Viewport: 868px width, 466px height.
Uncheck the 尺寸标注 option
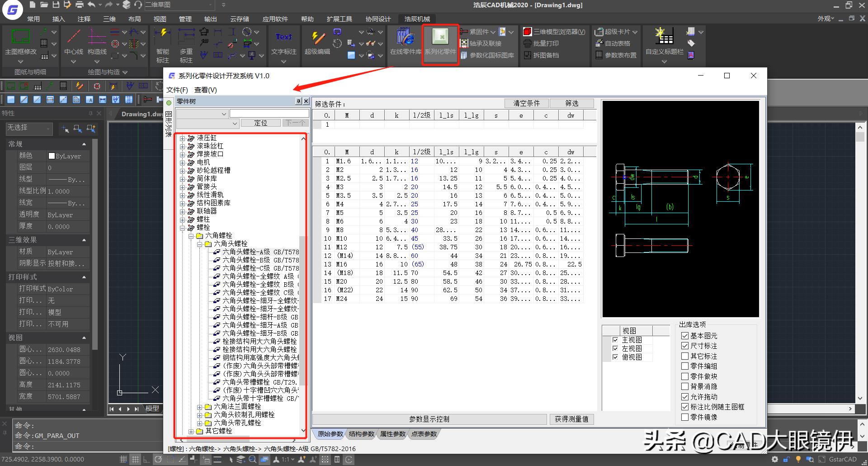pyautogui.click(x=685, y=346)
